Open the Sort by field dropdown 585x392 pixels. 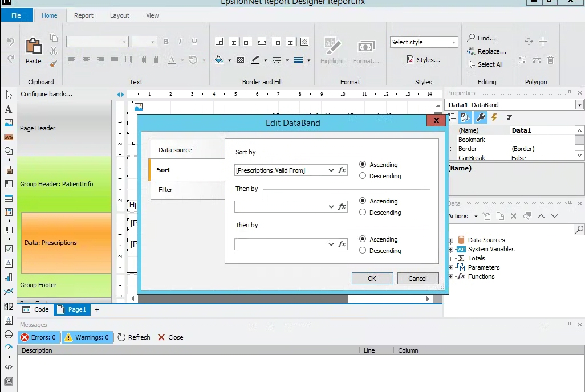coord(331,170)
